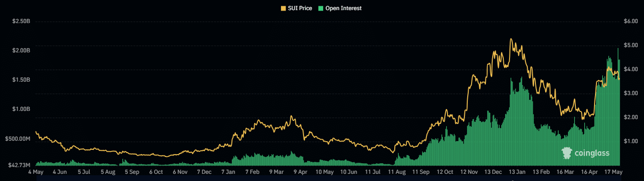Click the 13 Dec date label

click(x=493, y=171)
